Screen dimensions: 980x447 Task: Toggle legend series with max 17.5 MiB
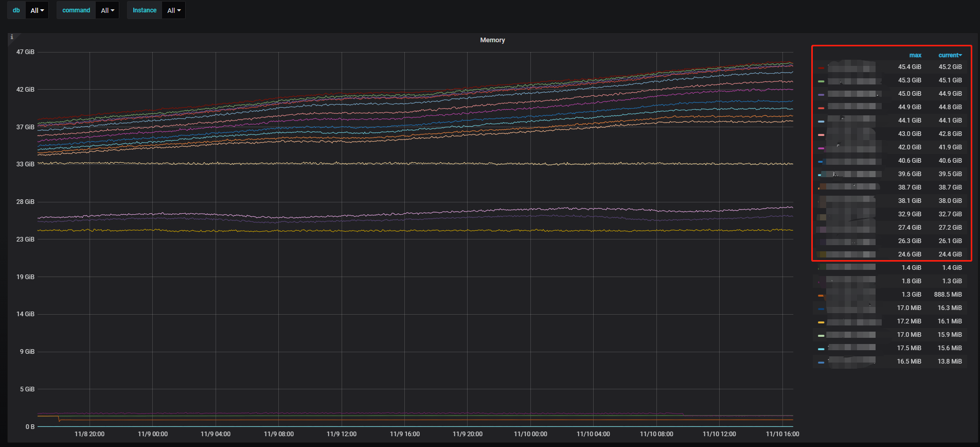851,348
